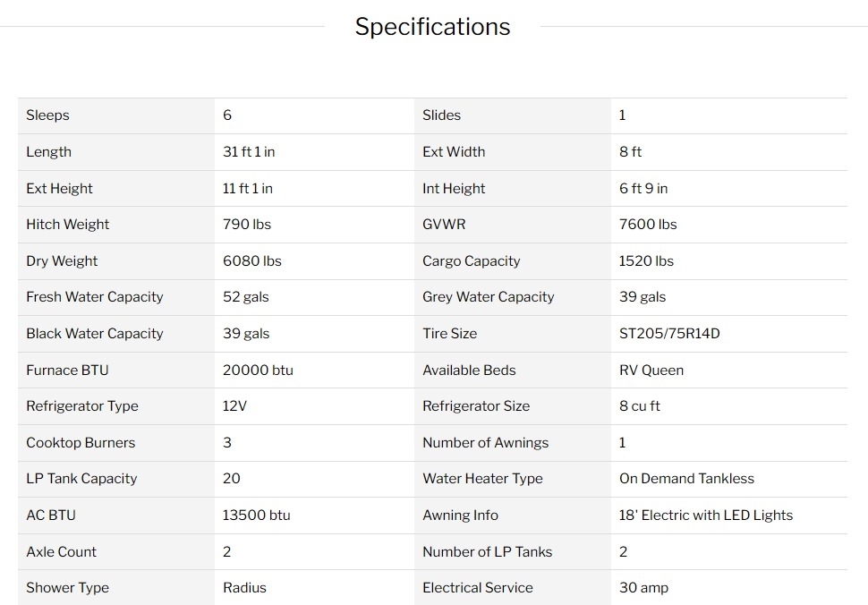Image resolution: width=868 pixels, height=605 pixels.
Task: Click the AC BTU value 13500 btu
Action: (256, 516)
